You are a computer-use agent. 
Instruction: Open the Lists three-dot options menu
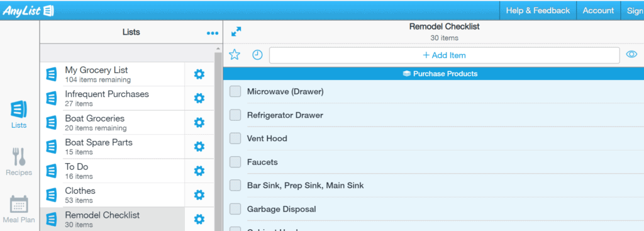[x=213, y=33]
